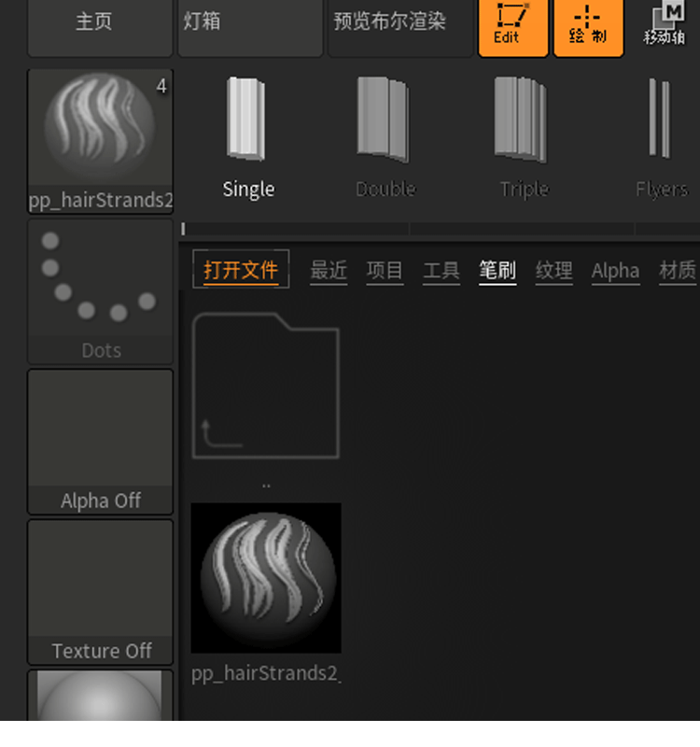700x747 pixels.
Task: Open the Texture Off selector
Action: click(100, 592)
